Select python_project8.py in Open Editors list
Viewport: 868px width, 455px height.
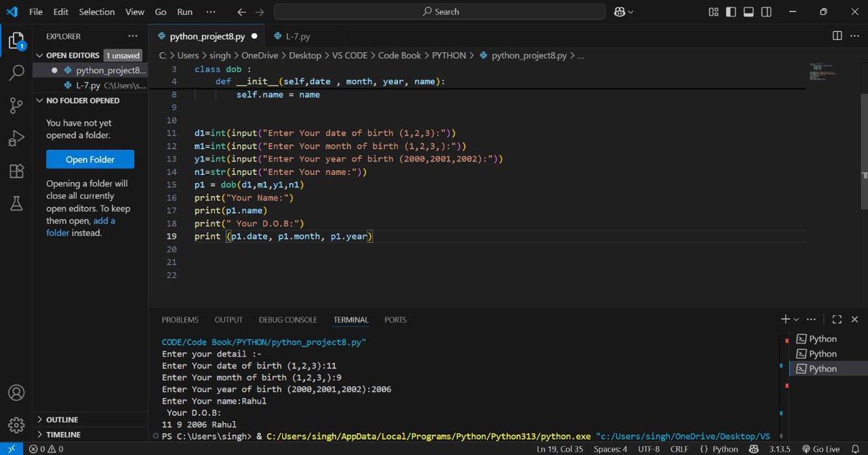(90, 70)
